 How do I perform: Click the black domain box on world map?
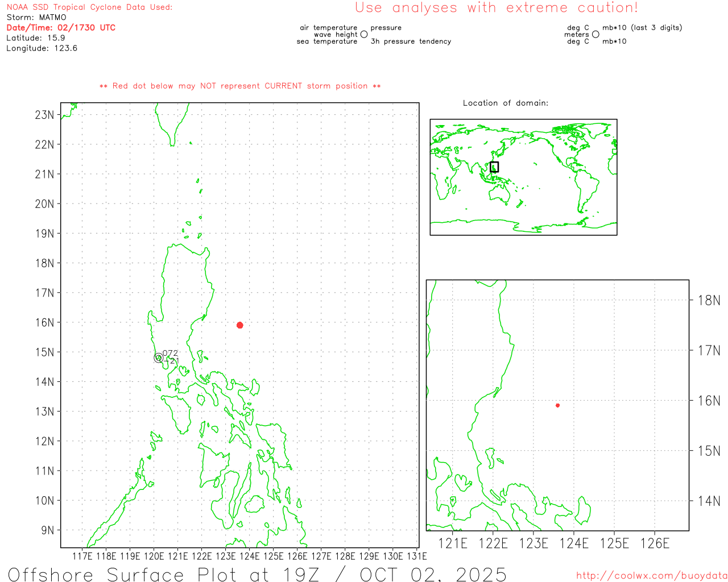coord(494,167)
